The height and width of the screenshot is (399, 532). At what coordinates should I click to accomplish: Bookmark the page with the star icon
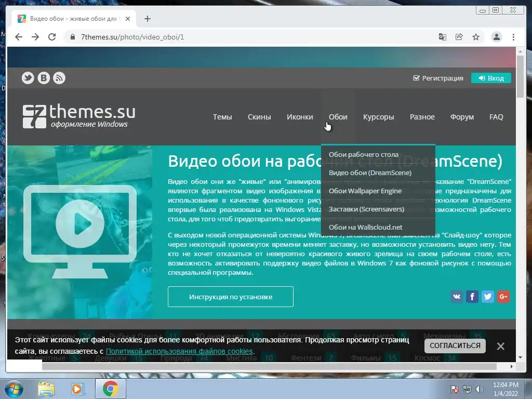coord(476,37)
